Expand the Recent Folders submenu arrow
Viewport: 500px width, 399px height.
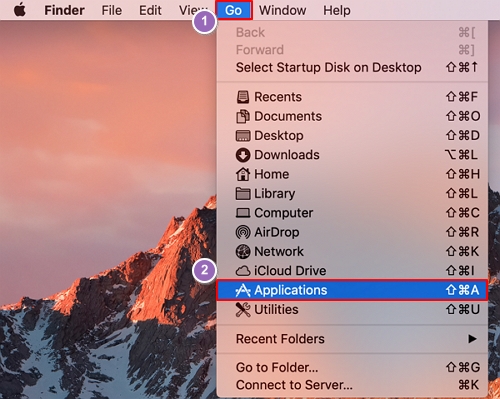472,339
